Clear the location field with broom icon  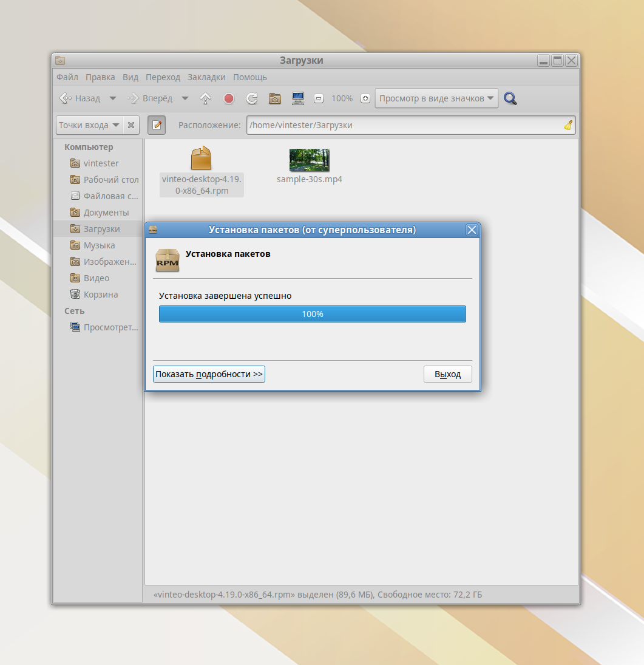pyautogui.click(x=568, y=125)
